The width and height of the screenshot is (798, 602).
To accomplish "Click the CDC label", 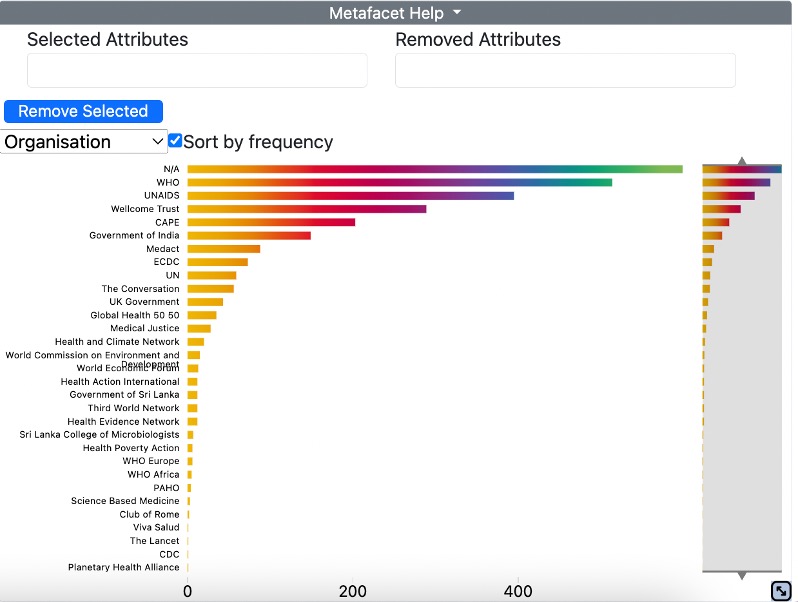I will (169, 554).
